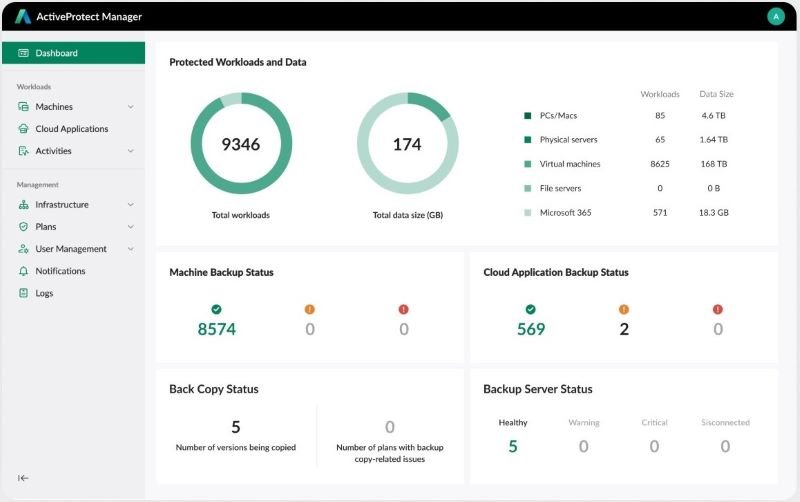Select Activities in the sidebar
800x502 pixels.
pyautogui.click(x=73, y=151)
